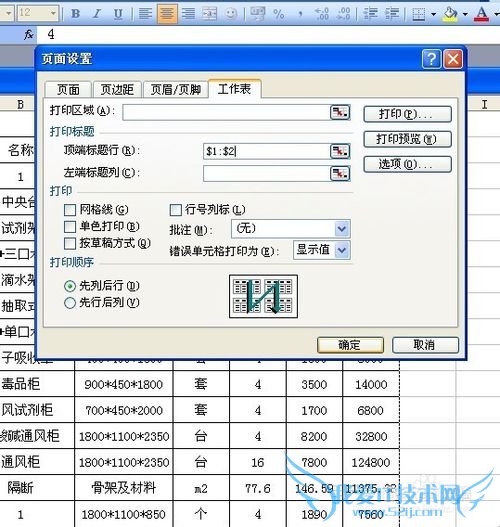Image resolution: width=500 pixels, height=527 pixels.
Task: Select cell with text 骨架及材料
Action: pos(124,488)
